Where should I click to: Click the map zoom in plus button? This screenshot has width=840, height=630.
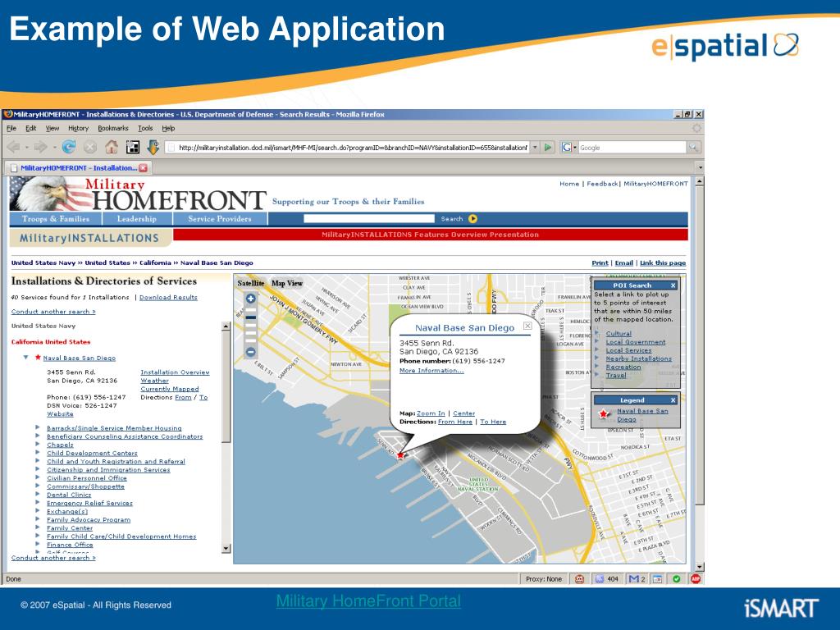250,299
